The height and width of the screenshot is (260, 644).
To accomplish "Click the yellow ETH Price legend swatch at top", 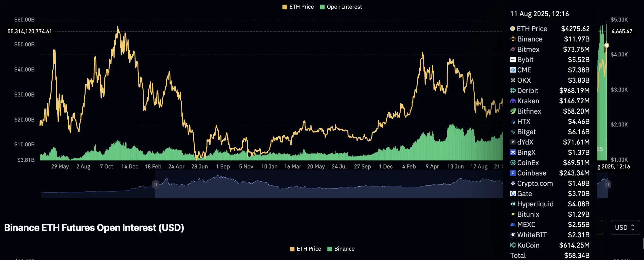I will click(285, 7).
